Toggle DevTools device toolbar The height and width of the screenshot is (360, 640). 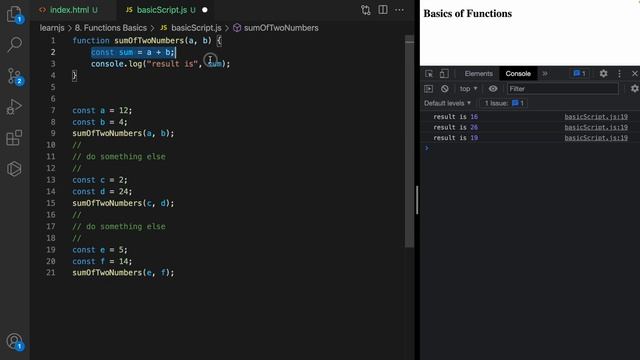pos(444,74)
